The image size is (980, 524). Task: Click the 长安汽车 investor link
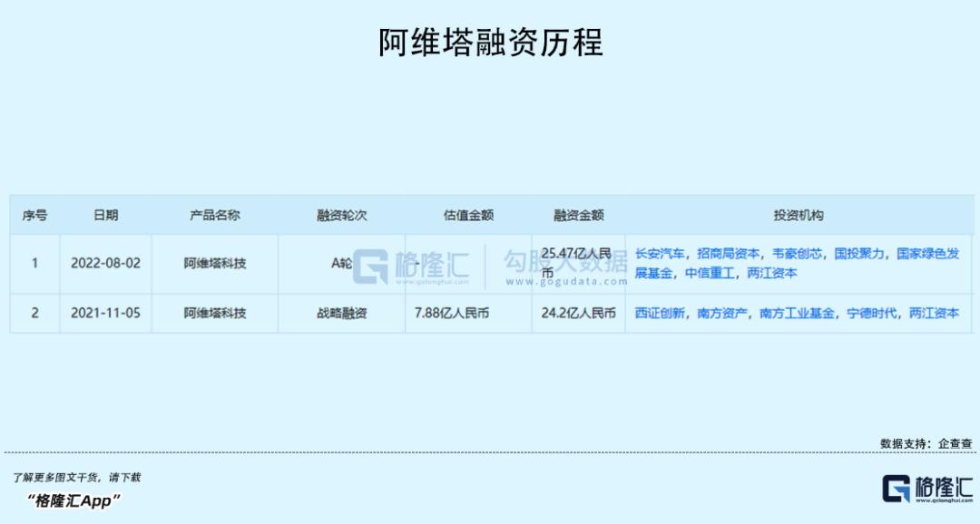pos(660,254)
